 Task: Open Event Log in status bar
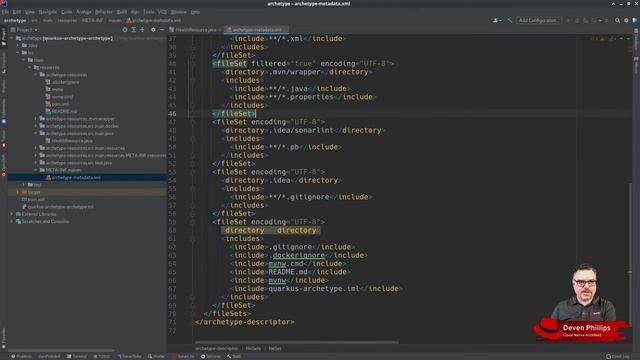618,356
